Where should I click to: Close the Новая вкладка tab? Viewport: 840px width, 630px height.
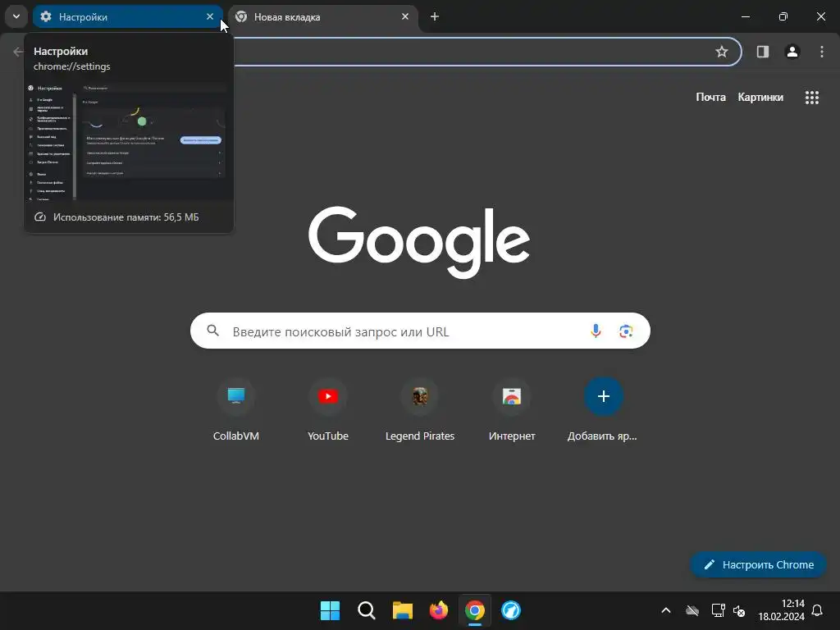[x=405, y=16]
